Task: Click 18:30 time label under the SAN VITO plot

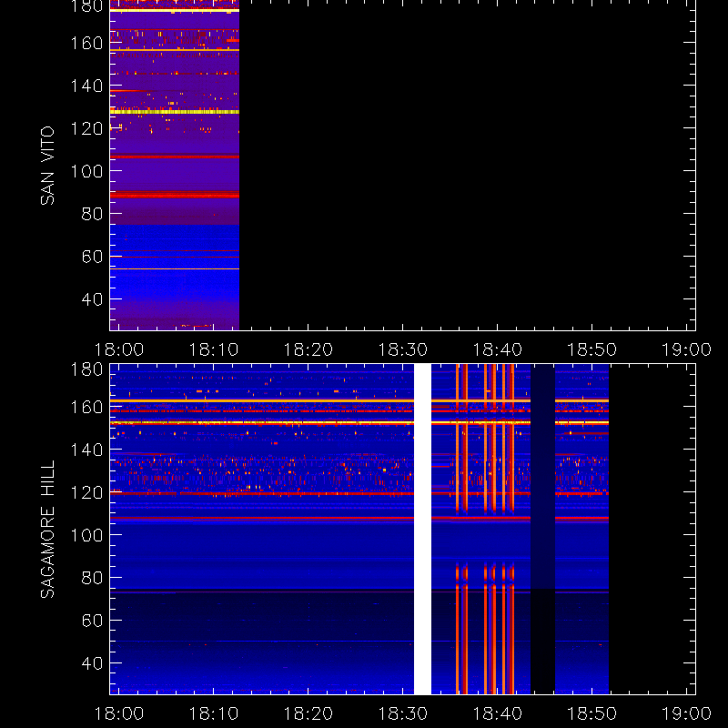Action: point(403,349)
